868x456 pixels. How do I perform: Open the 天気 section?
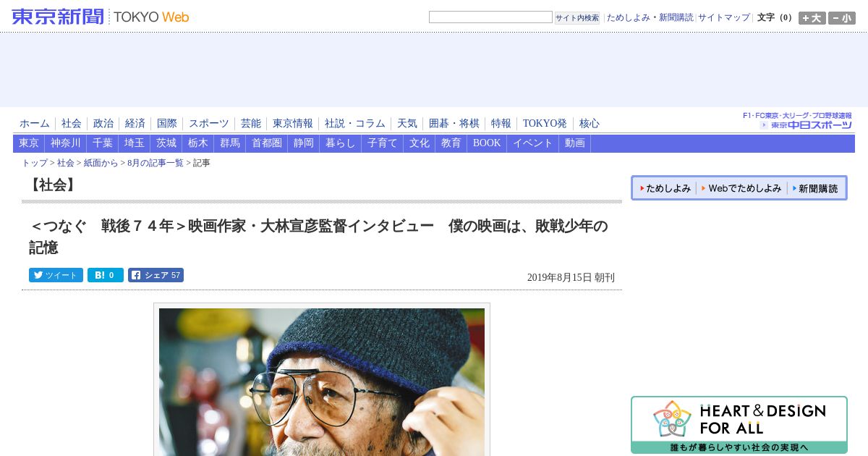(407, 124)
